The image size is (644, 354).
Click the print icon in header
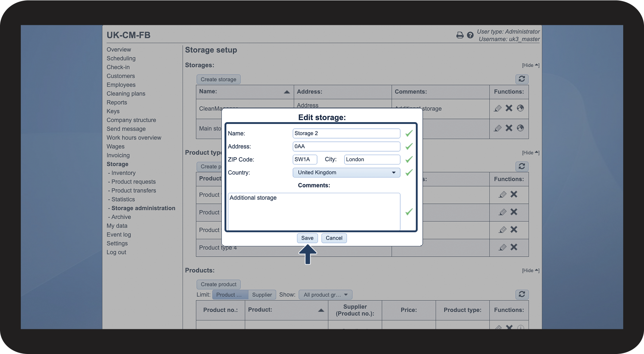[x=460, y=35]
